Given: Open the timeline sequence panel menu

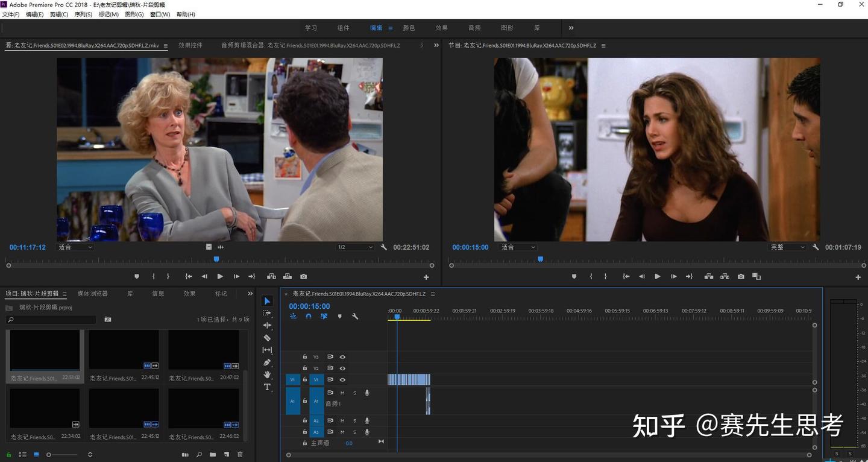Looking at the screenshot, I should click(x=433, y=294).
